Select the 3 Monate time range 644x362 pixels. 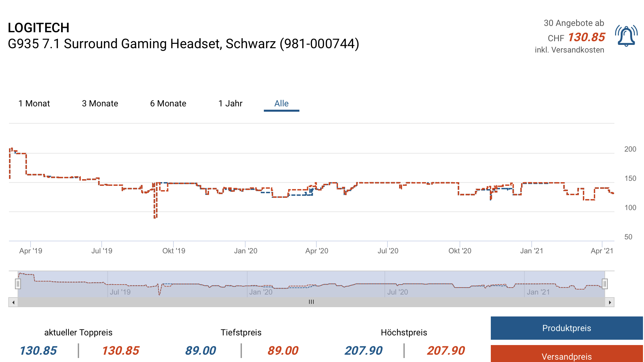point(100,103)
